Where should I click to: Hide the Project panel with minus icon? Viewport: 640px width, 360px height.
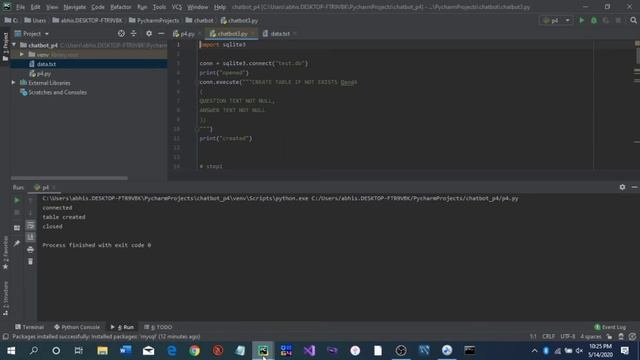[x=161, y=33]
